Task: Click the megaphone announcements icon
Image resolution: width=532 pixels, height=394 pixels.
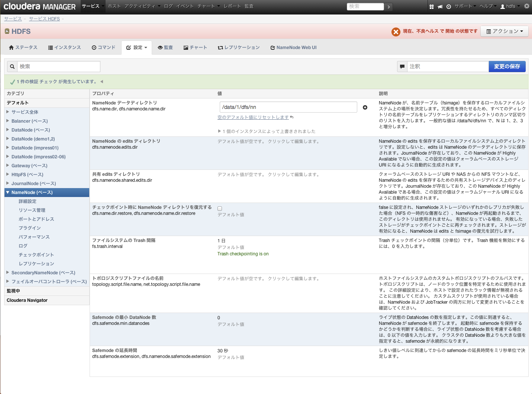Action: 440,6
